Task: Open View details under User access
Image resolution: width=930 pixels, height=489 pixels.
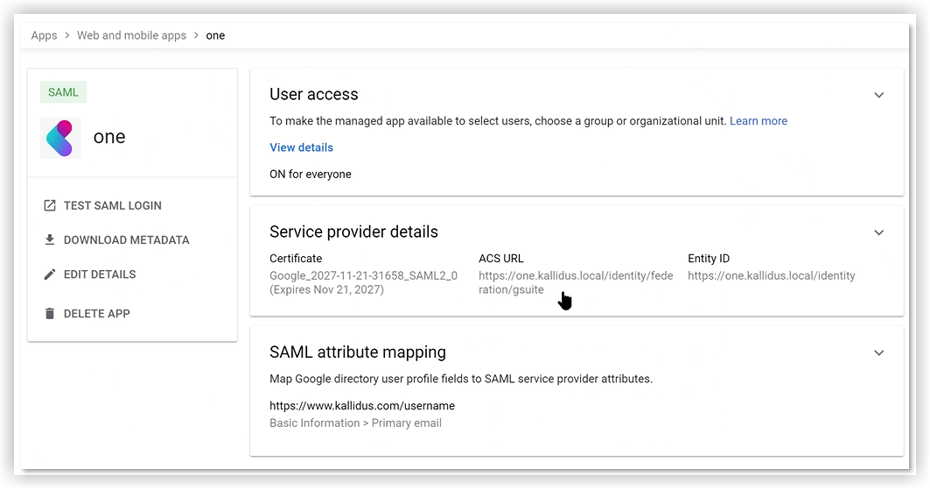Action: pyautogui.click(x=301, y=147)
